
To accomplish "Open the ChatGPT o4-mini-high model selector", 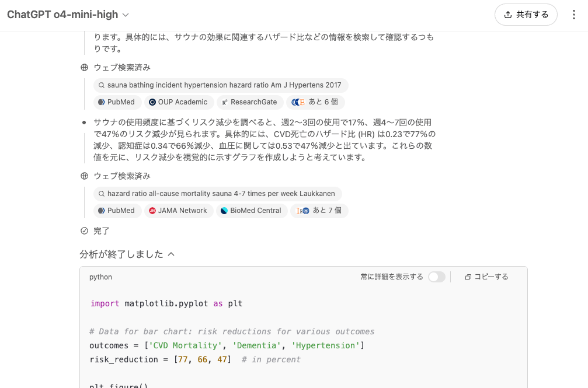I will (68, 15).
